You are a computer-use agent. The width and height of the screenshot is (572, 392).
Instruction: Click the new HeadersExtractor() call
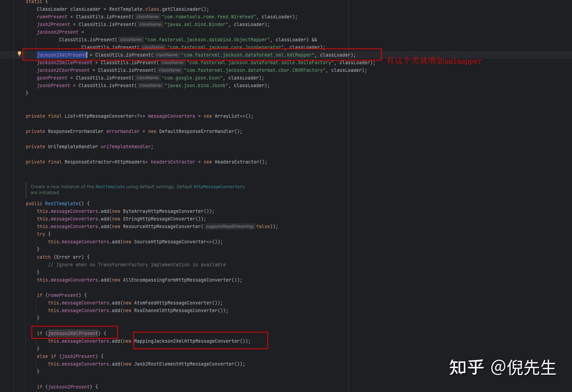(x=234, y=162)
